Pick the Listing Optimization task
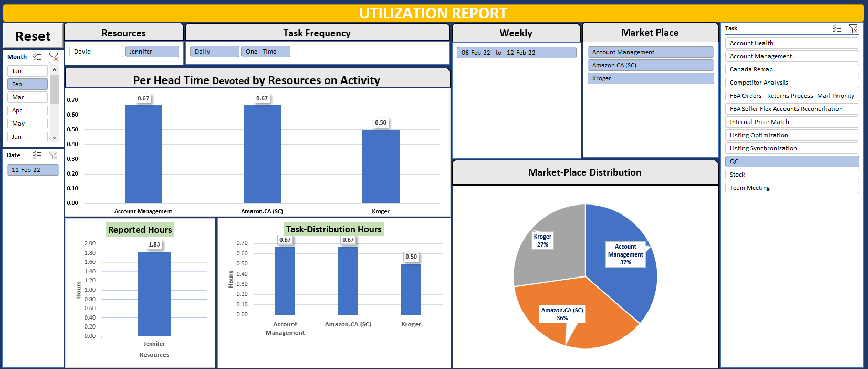868x369 pixels. click(792, 135)
